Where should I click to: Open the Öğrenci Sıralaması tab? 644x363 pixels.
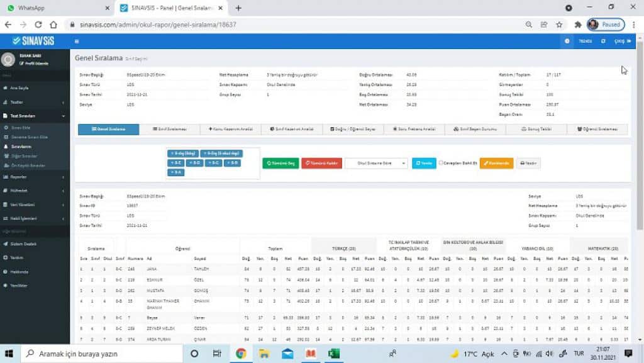[597, 129]
